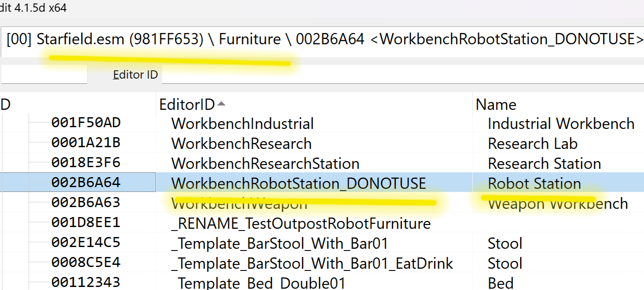Select FormID 002B6A63
The height and width of the screenshot is (290, 644).
pyautogui.click(x=86, y=203)
